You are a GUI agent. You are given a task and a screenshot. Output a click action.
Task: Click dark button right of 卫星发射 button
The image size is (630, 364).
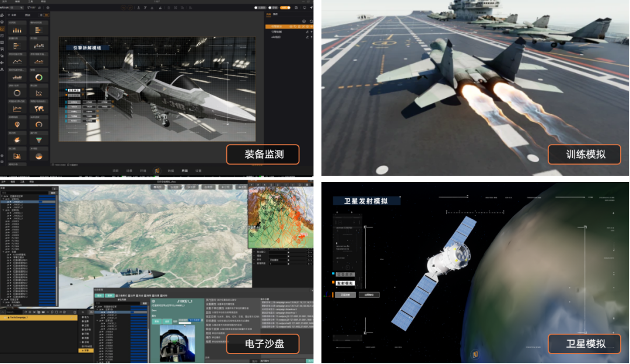(x=369, y=295)
